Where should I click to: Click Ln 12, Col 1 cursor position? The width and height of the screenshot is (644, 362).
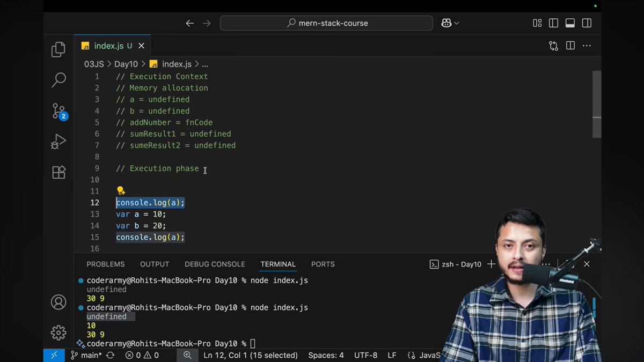click(251, 355)
